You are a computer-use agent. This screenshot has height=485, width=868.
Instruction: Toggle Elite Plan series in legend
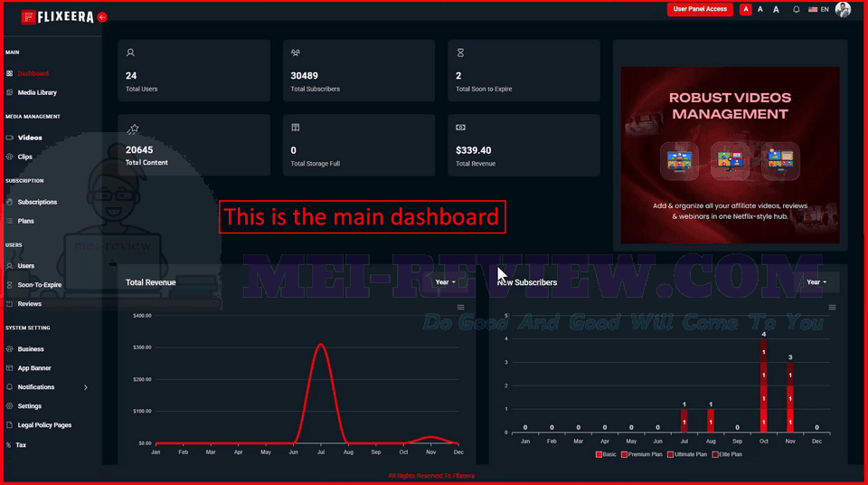pos(727,454)
